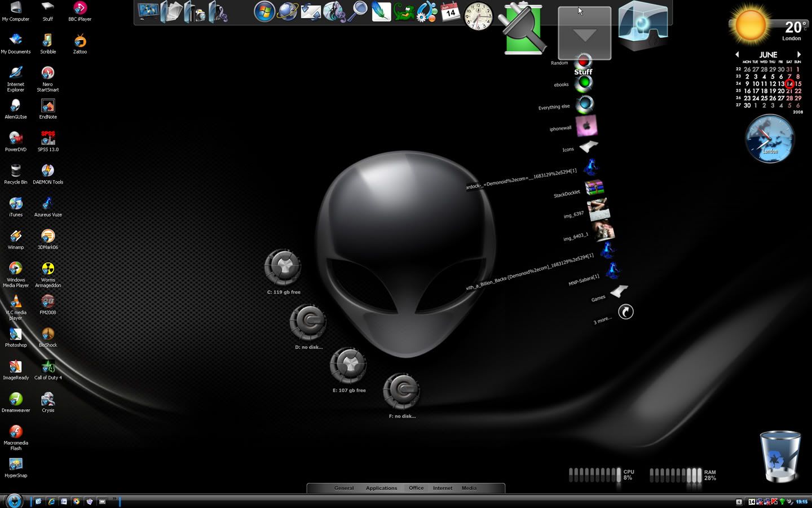
Task: Launch FM2008 desktop shortcut
Action: pyautogui.click(x=48, y=305)
